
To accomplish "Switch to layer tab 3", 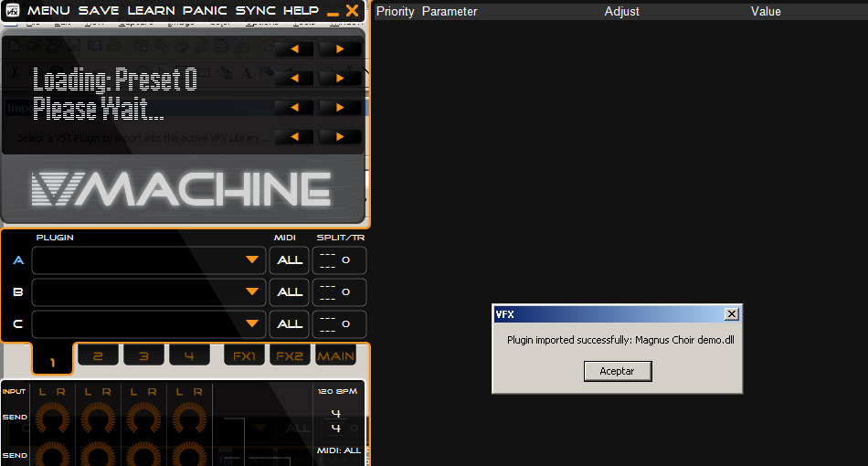I will coord(144,355).
